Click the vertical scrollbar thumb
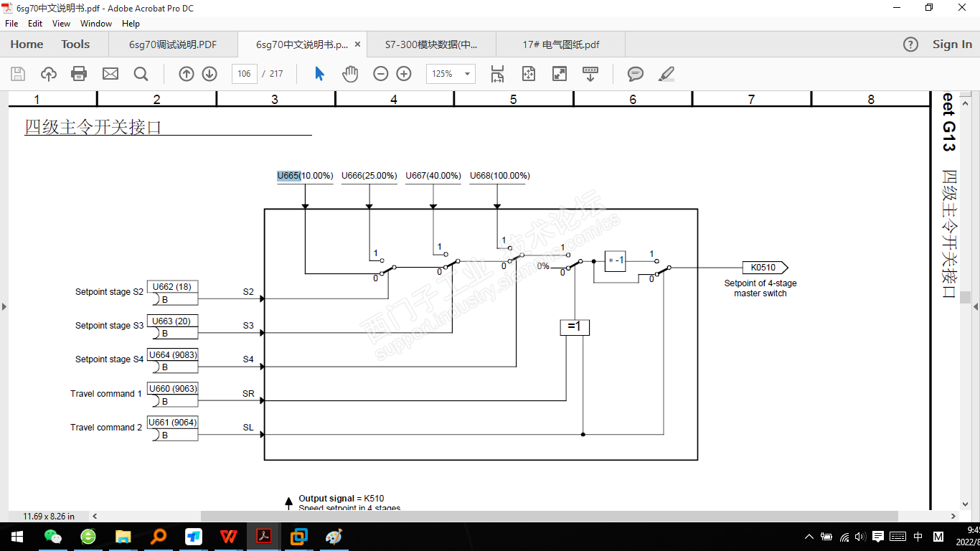The width and height of the screenshot is (980, 551). click(x=966, y=297)
